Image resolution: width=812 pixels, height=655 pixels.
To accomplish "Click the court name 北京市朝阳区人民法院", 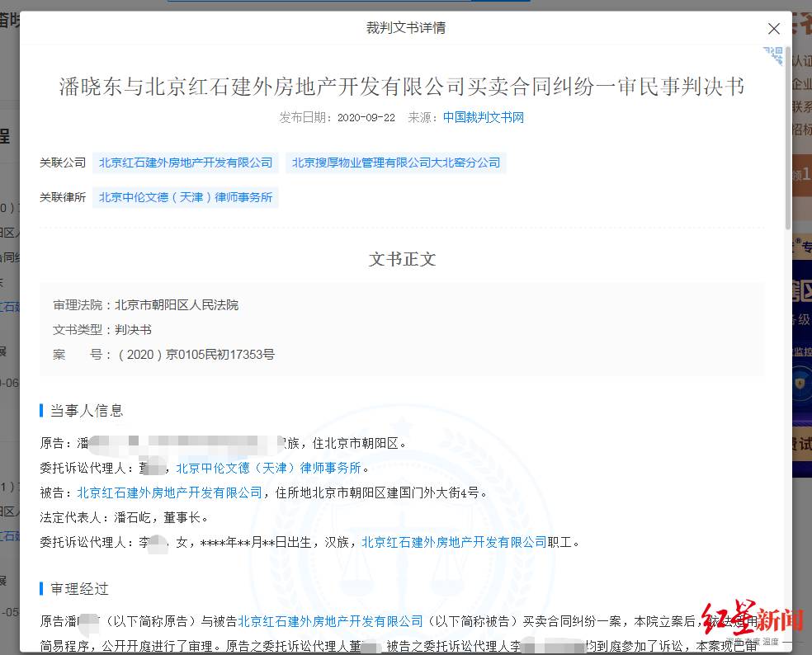I will coord(177,305).
